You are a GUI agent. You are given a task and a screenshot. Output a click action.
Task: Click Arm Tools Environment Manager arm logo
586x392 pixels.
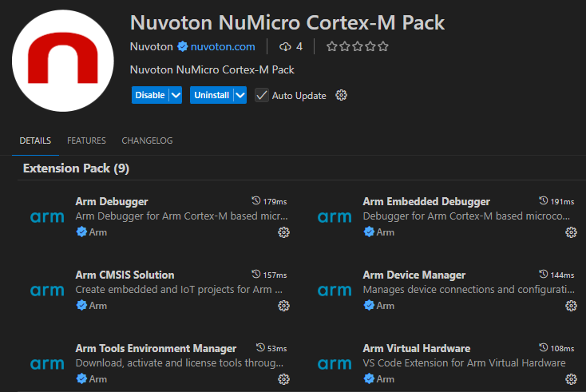47,364
